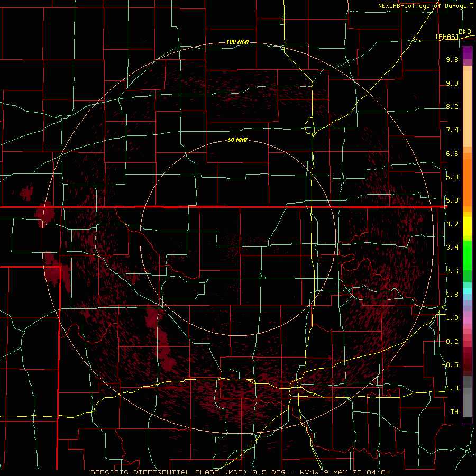This screenshot has width=476, height=476.
Task: Click the 1.8 value on the color scale
Action: point(452,295)
